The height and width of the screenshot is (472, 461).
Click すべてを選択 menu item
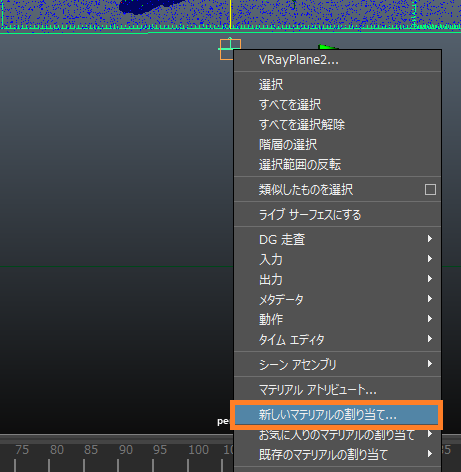337,105
